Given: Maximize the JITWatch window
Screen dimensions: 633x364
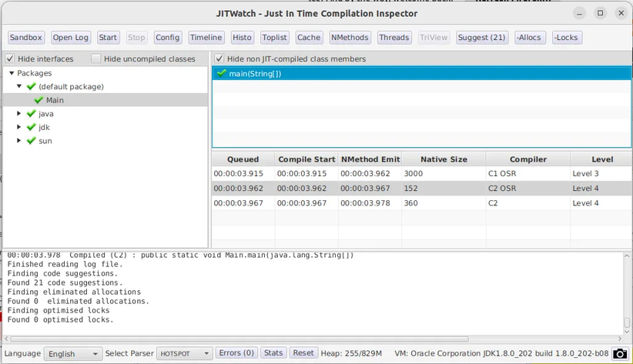Looking at the screenshot, I should [601, 13].
